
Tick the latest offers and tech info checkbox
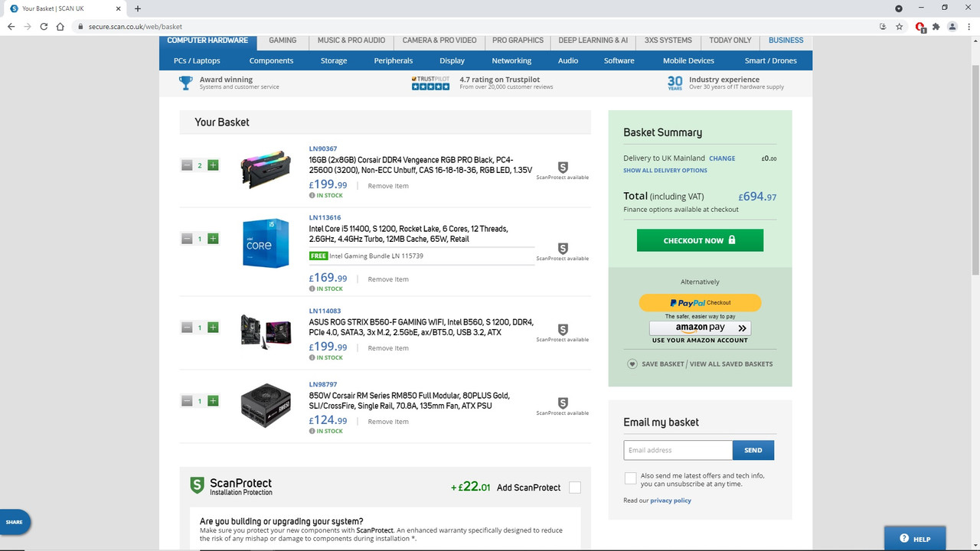point(630,478)
